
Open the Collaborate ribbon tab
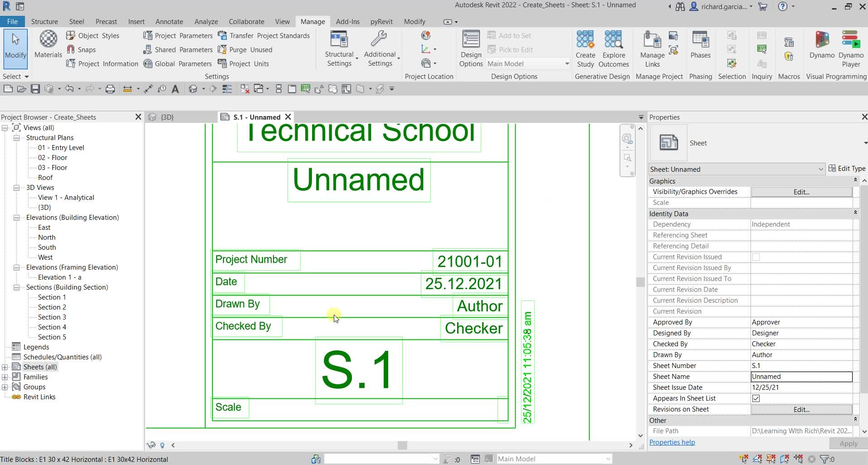click(x=246, y=21)
